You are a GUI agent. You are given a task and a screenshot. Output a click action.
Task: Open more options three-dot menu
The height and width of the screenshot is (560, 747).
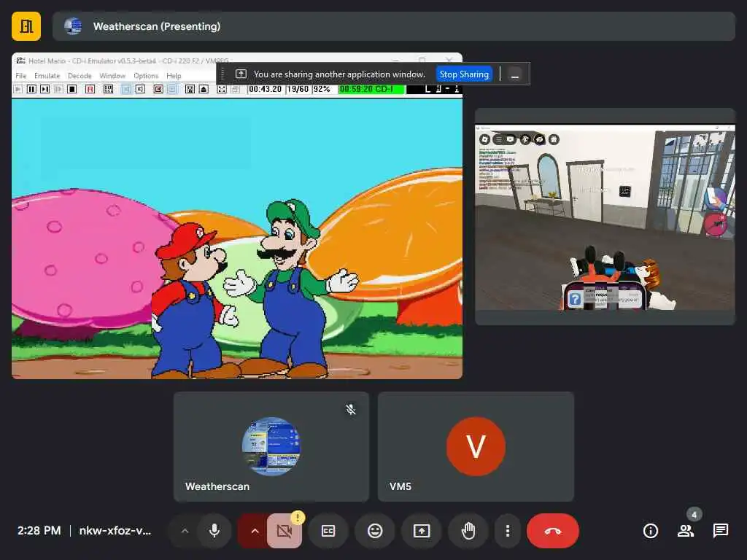(508, 531)
